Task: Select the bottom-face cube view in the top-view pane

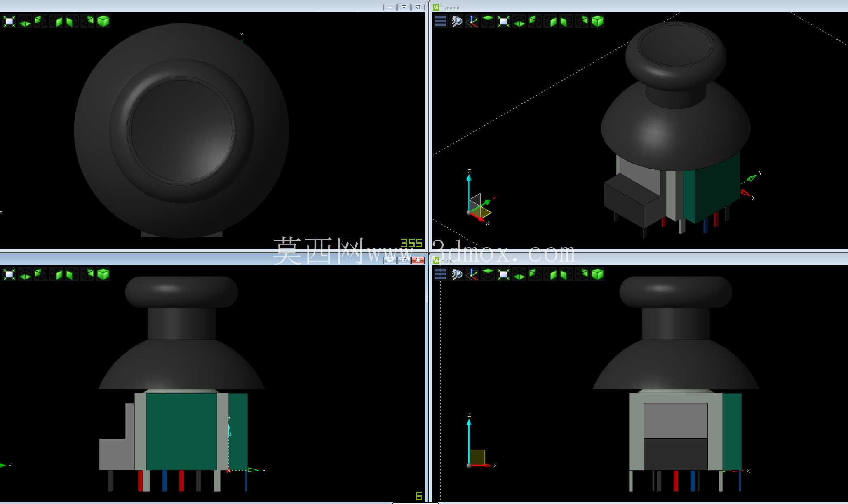Action: 25,21
